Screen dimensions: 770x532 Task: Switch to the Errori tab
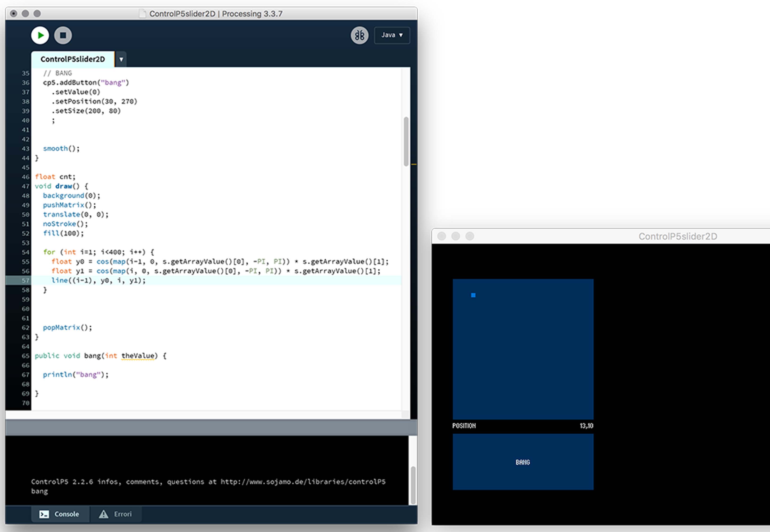pyautogui.click(x=116, y=514)
